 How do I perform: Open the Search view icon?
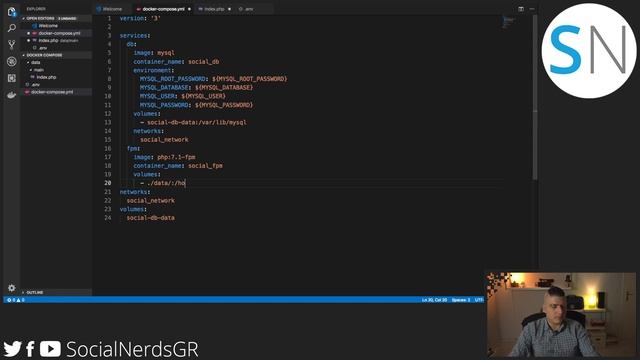coord(11,28)
